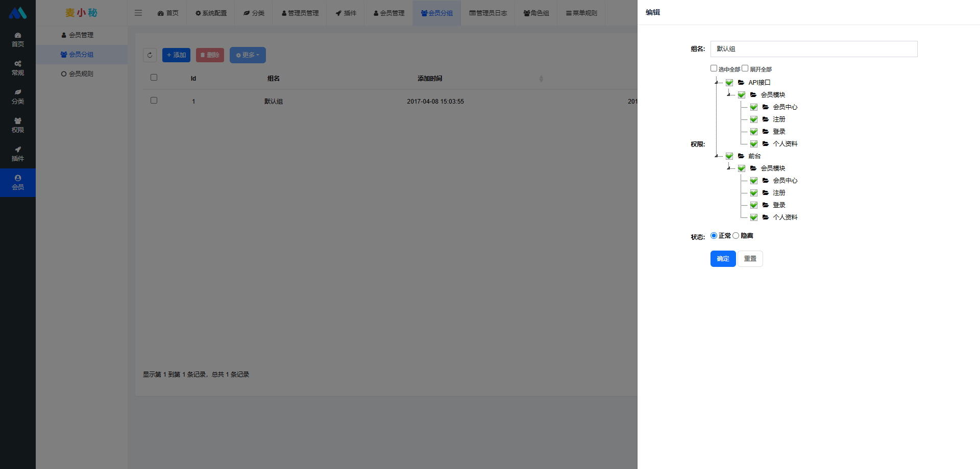Uncheck the 注册 checkbox under 前台

(754, 193)
